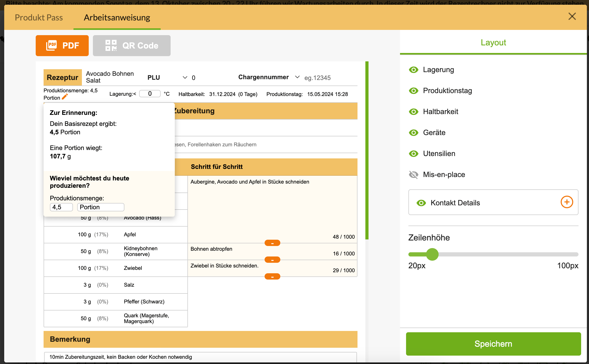The image size is (589, 364).
Task: Toggle visibility of Geräte section
Action: [414, 133]
